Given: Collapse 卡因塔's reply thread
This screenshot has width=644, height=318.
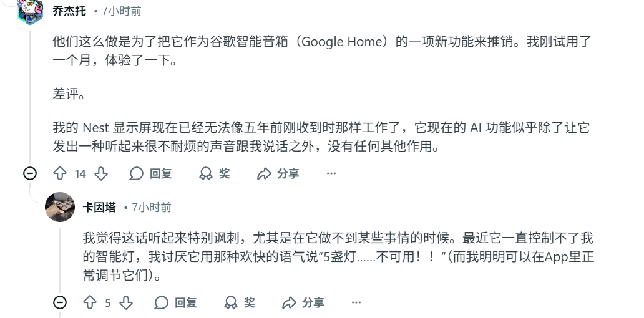Looking at the screenshot, I should pos(60,302).
